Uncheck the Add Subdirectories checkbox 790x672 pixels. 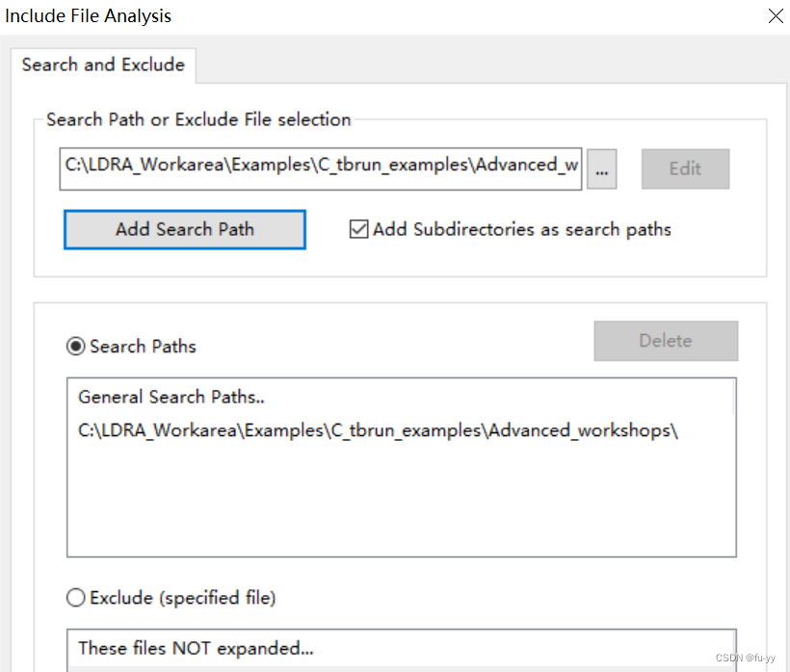(x=358, y=230)
